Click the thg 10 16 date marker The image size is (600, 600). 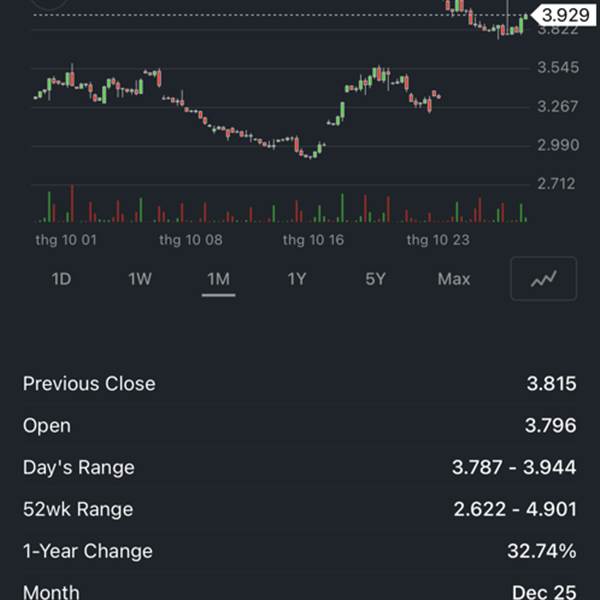[313, 240]
